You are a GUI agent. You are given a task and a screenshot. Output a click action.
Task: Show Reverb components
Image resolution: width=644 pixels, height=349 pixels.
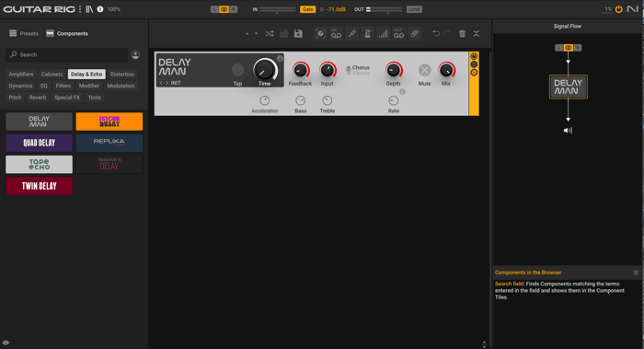38,98
